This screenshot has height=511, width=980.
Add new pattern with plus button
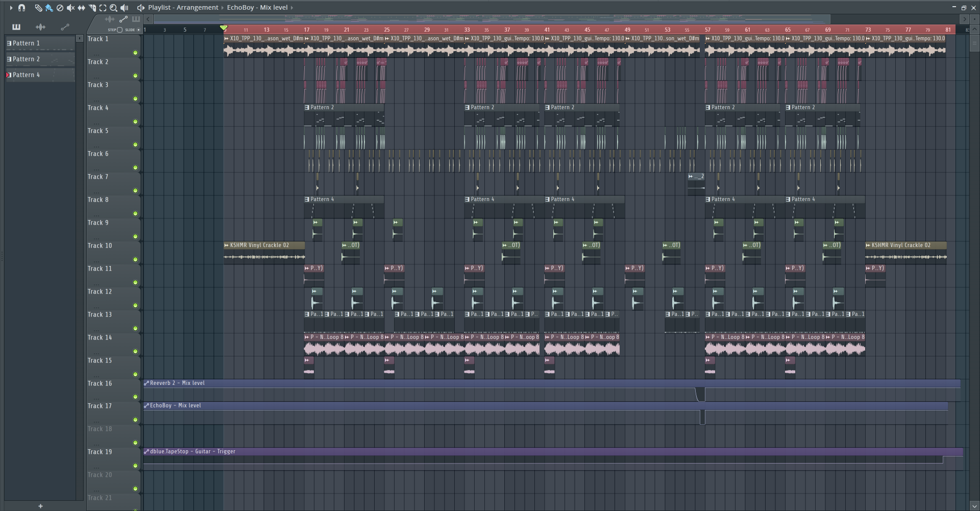(x=40, y=506)
